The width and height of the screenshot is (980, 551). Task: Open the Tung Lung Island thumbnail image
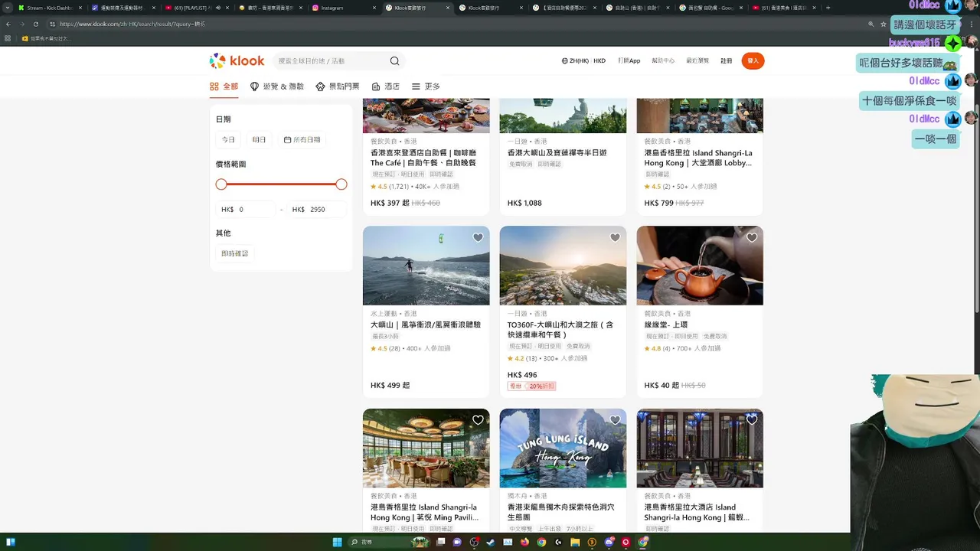[563, 448]
